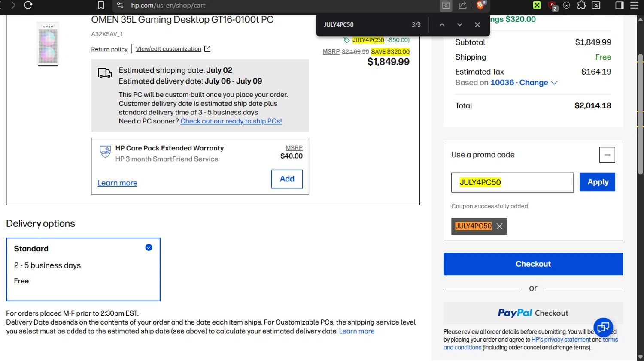Open the Brave Shields lion icon
The image size is (644, 361).
(481, 5)
